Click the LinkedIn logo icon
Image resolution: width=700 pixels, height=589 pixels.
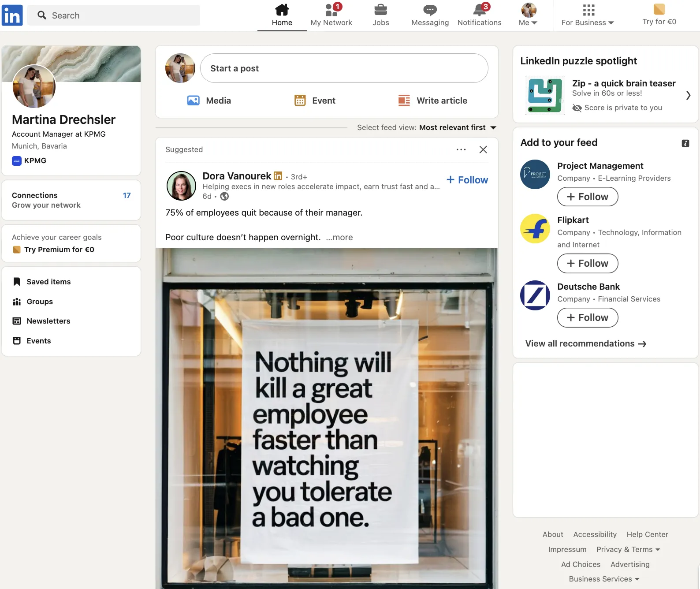pyautogui.click(x=12, y=15)
